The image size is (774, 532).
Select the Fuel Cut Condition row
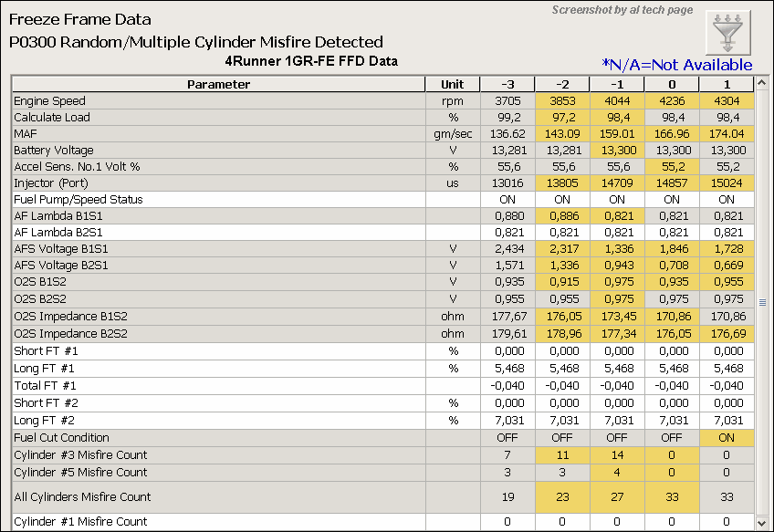[61, 438]
